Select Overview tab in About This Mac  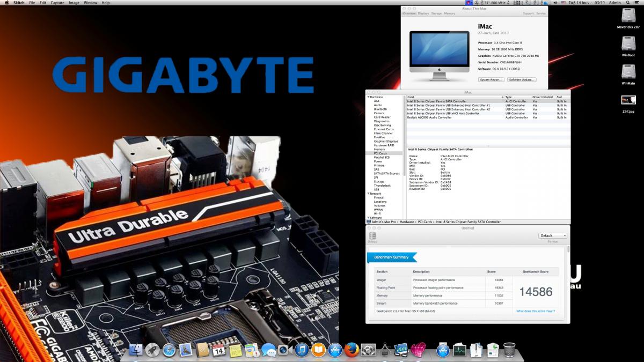409,13
